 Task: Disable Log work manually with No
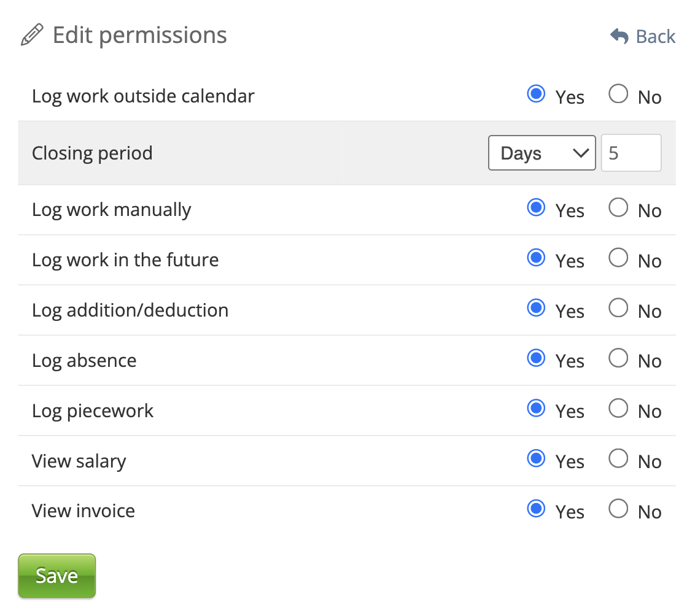618,208
